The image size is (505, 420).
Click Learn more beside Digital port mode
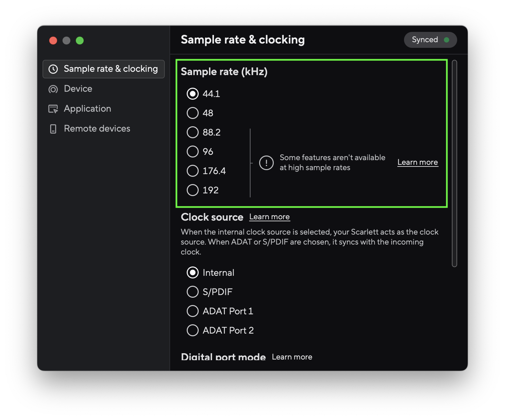tap(292, 357)
